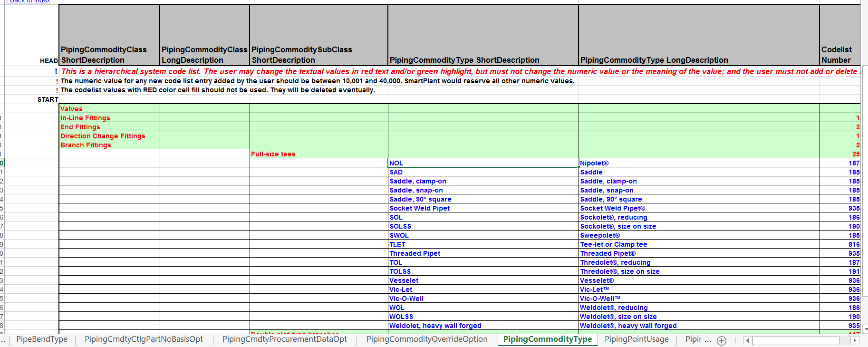Select the PipingCommodityType ShortDescription header

(x=483, y=35)
